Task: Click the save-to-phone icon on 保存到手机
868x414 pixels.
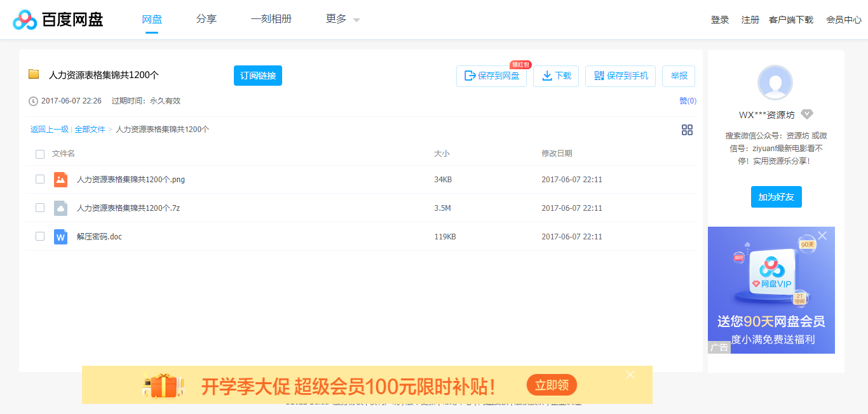Action: point(598,76)
